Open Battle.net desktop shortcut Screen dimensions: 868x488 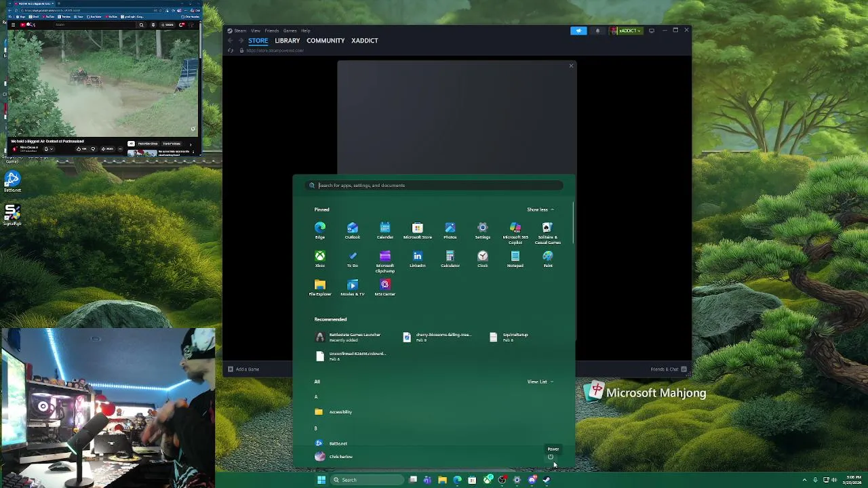[x=12, y=182]
